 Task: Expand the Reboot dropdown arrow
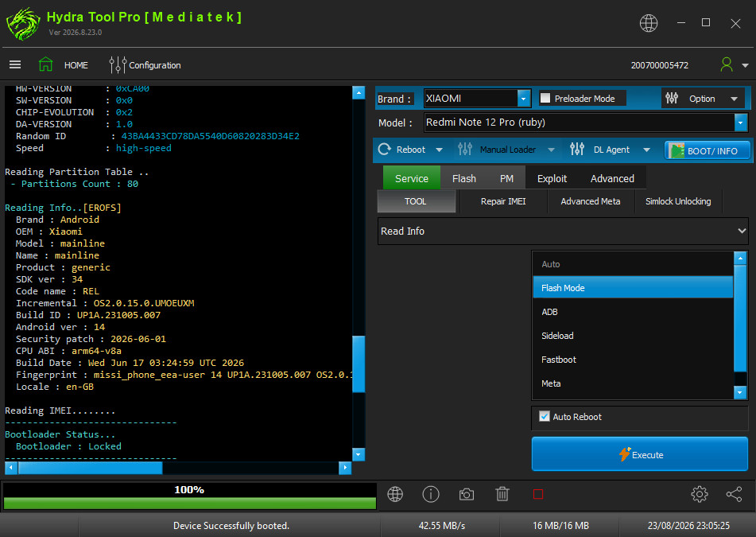point(439,150)
